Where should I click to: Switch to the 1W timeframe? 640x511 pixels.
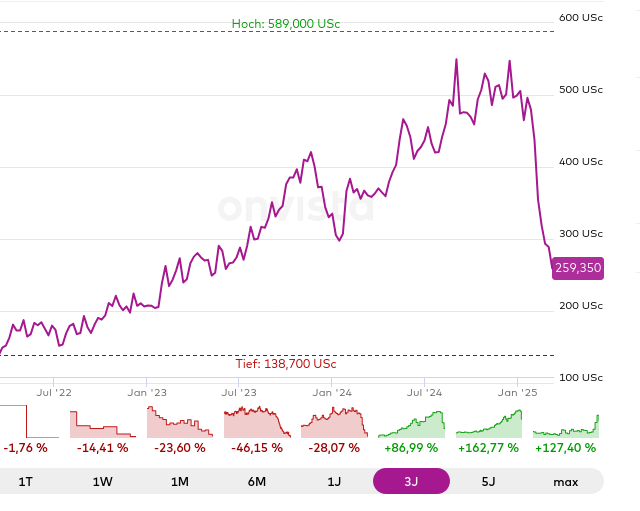pos(103,482)
